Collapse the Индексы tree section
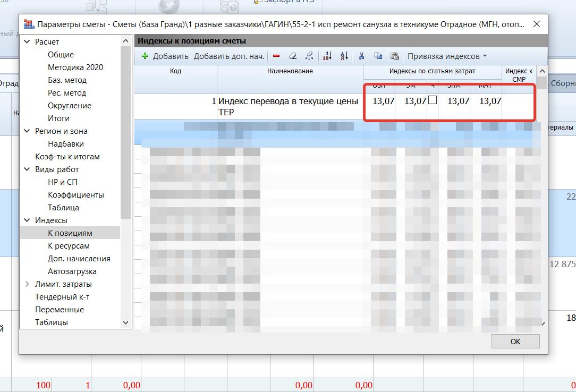The width and height of the screenshot is (576, 392). pyautogui.click(x=27, y=220)
